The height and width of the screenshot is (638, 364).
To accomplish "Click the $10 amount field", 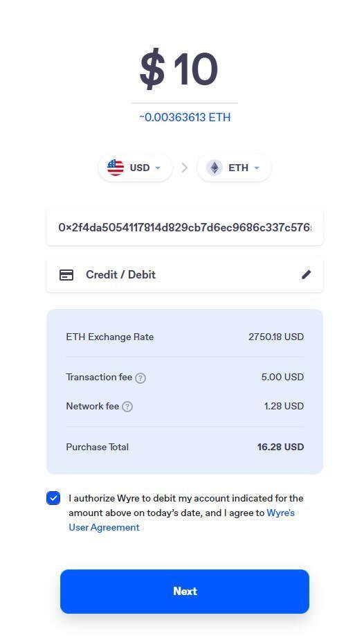I will coord(179,69).
